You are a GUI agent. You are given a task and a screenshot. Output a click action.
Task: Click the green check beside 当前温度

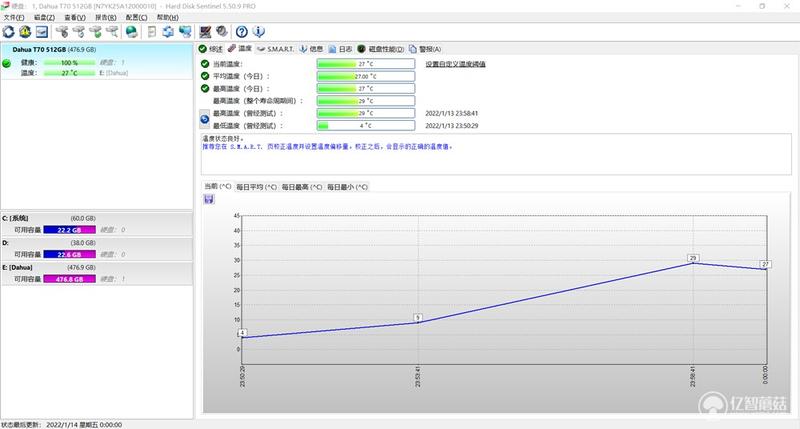click(205, 64)
